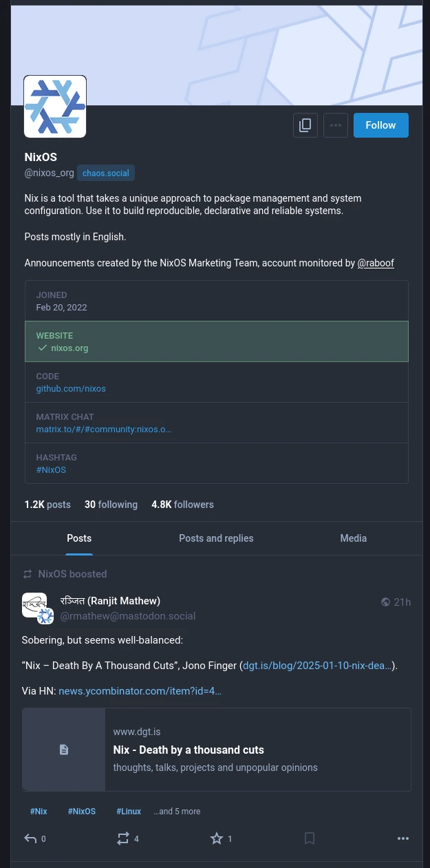
Task: Open the Matrix chat community link
Action: [103, 430]
